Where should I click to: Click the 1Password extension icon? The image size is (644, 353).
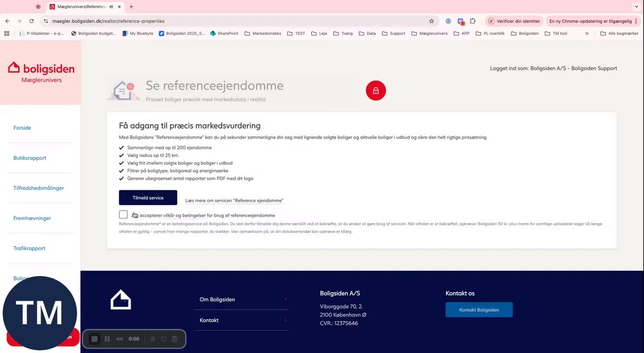[448, 21]
